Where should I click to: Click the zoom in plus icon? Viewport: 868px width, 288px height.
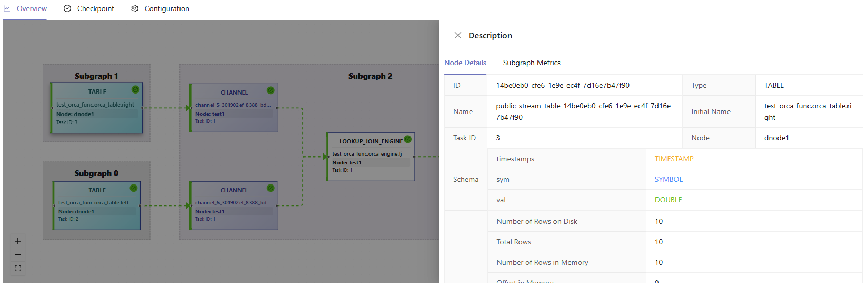pyautogui.click(x=18, y=241)
